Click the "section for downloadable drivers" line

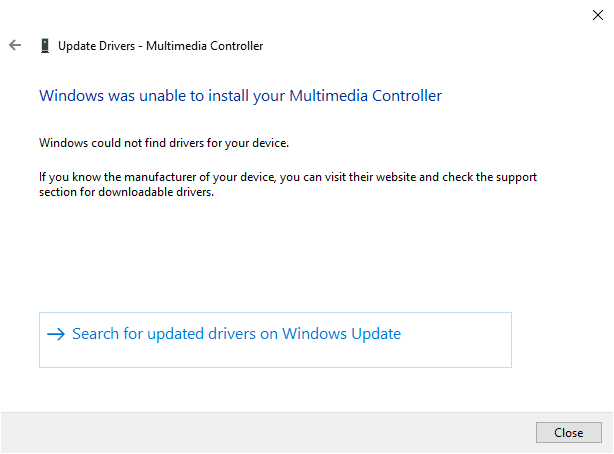point(127,192)
